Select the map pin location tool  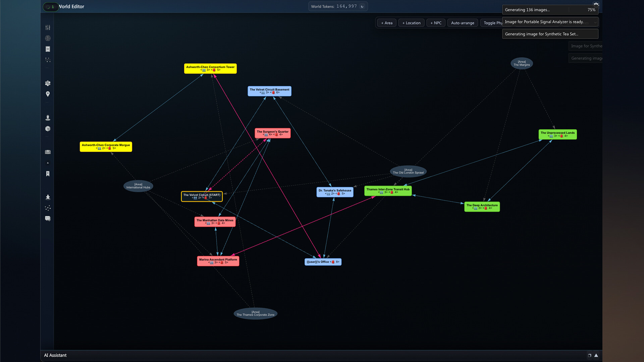click(48, 94)
